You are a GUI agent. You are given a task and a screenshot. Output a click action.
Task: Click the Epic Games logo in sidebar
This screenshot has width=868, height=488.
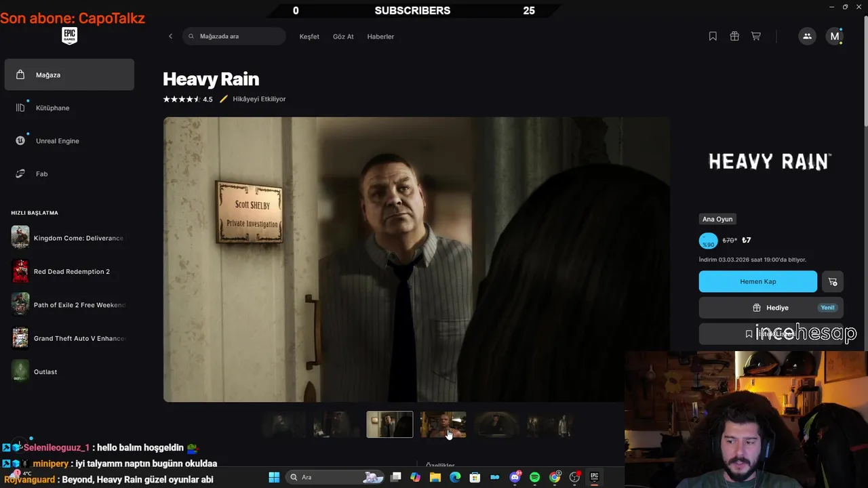69,37
